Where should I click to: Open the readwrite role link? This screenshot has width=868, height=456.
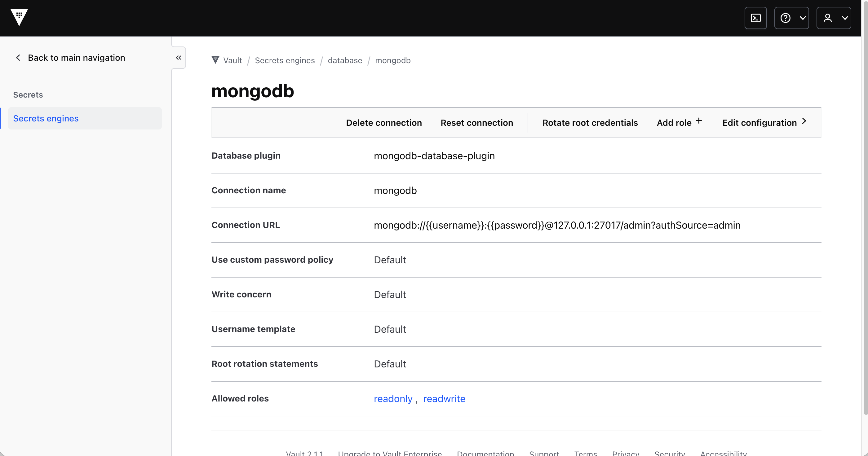coord(444,399)
